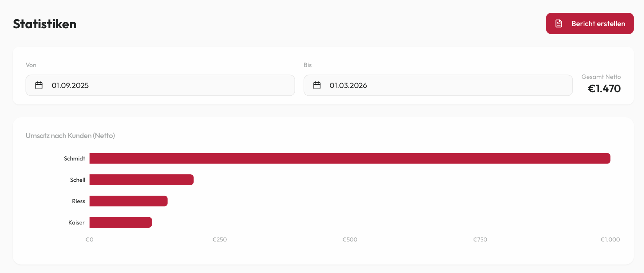
Task: Click the €250 axis label
Action: [x=220, y=239]
